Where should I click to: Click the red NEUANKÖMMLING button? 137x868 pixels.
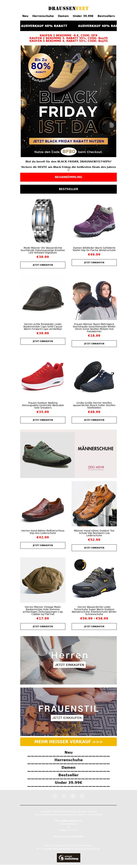[68, 177]
